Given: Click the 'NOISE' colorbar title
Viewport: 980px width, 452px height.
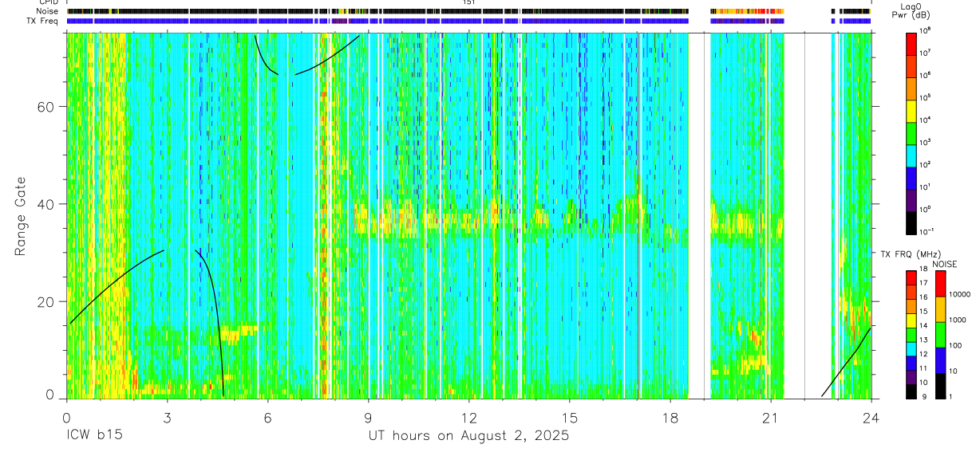Looking at the screenshot, I should [x=945, y=264].
